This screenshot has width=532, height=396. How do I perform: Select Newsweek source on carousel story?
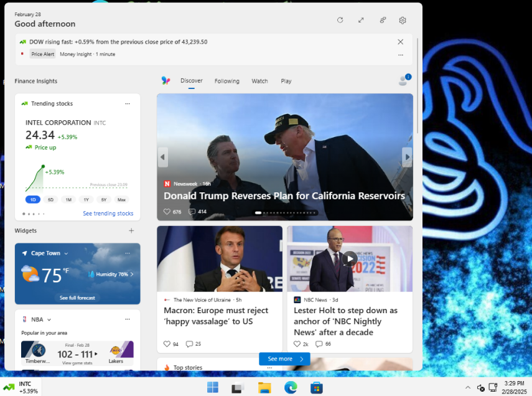pyautogui.click(x=185, y=184)
